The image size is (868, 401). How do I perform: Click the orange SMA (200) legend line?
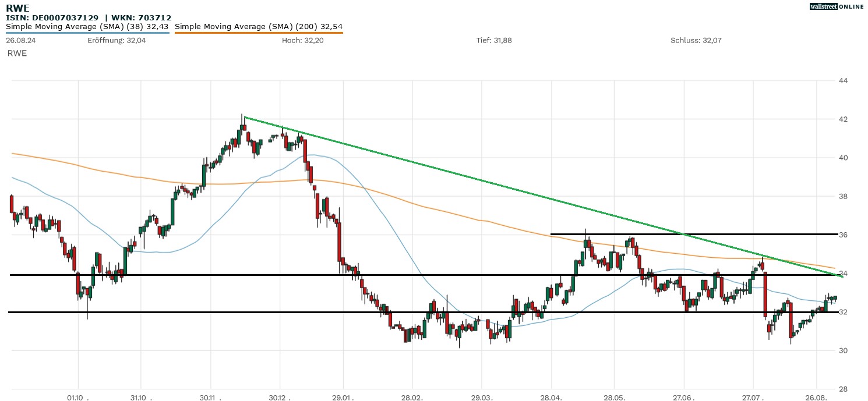[259, 33]
